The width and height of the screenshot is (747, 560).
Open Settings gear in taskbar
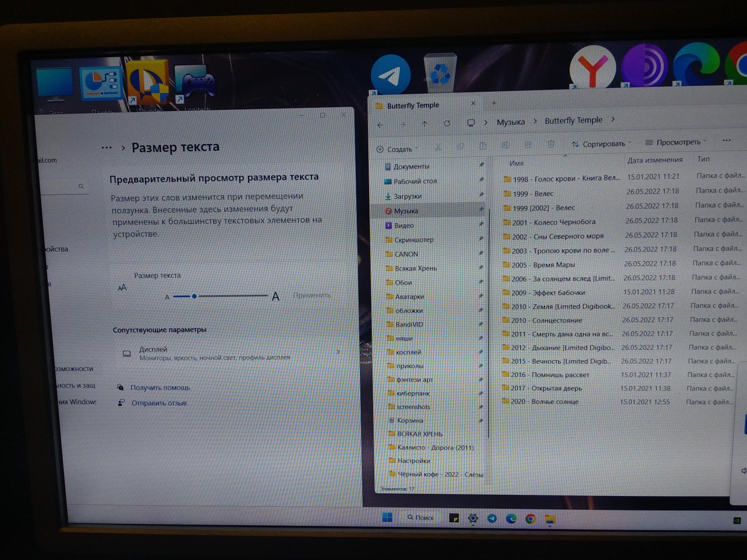[x=473, y=518]
